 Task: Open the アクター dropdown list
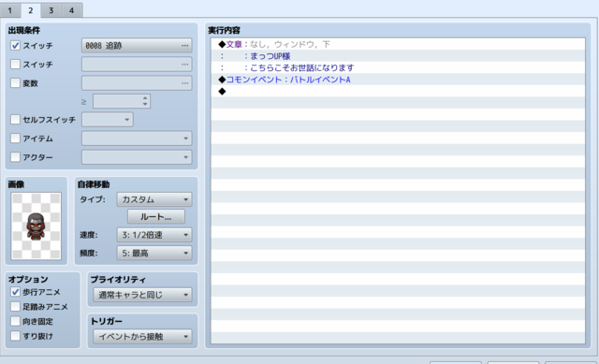[x=137, y=157]
